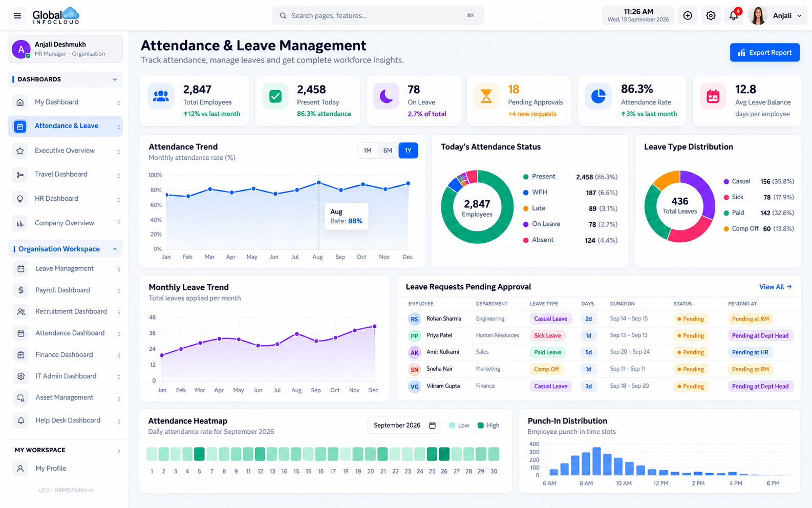812x508 pixels.
Task: Click the Attendance Rate pie icon
Action: (598, 96)
